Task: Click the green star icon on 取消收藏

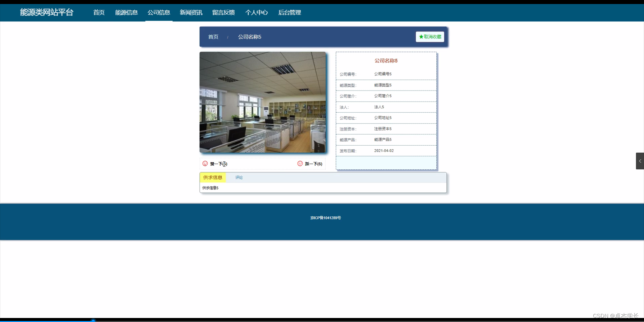Action: [421, 37]
